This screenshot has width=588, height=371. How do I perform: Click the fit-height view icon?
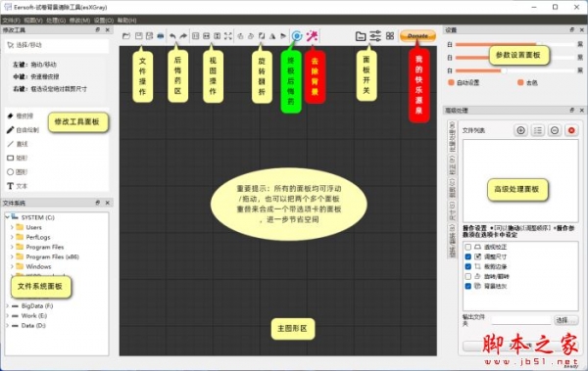tap(218, 36)
